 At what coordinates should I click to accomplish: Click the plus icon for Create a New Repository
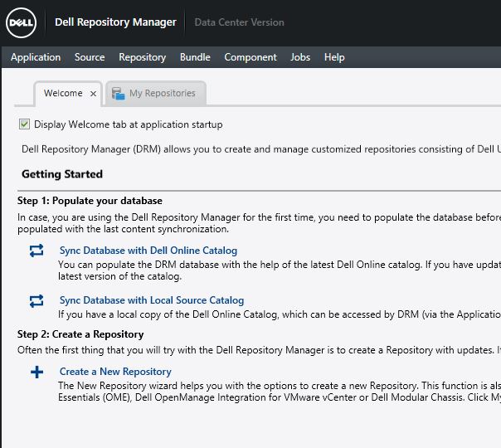pos(36,373)
